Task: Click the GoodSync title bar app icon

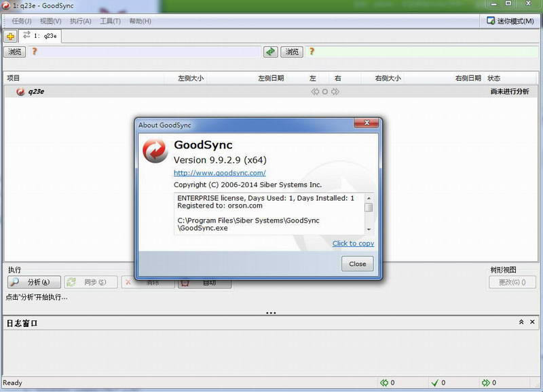Action: pyautogui.click(x=6, y=5)
